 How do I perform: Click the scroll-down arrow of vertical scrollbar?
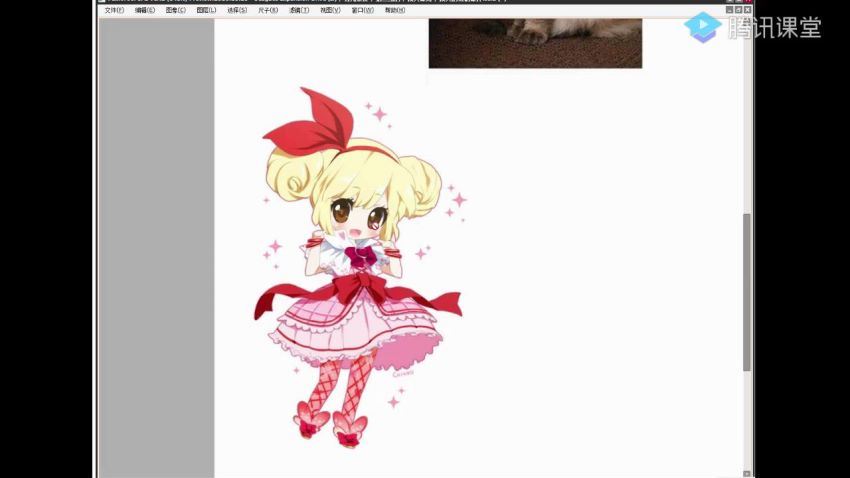(x=746, y=474)
